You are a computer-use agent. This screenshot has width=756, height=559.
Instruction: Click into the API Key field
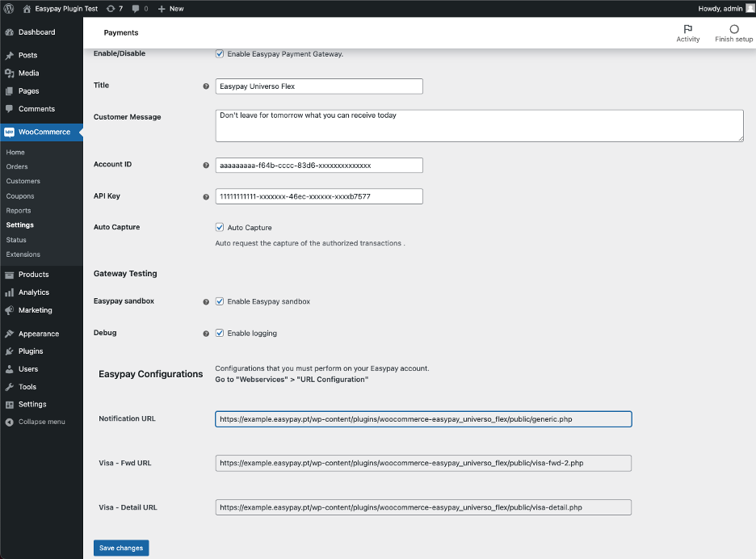tap(319, 196)
